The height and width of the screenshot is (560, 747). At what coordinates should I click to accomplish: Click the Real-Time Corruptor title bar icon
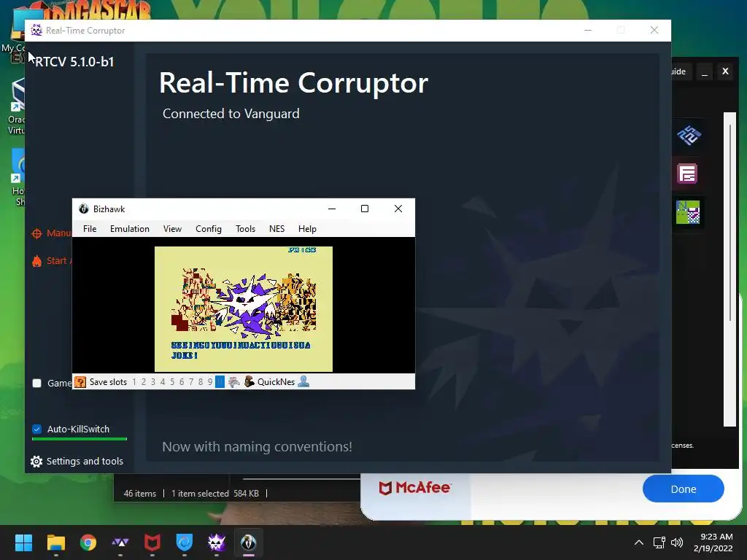pos(36,30)
